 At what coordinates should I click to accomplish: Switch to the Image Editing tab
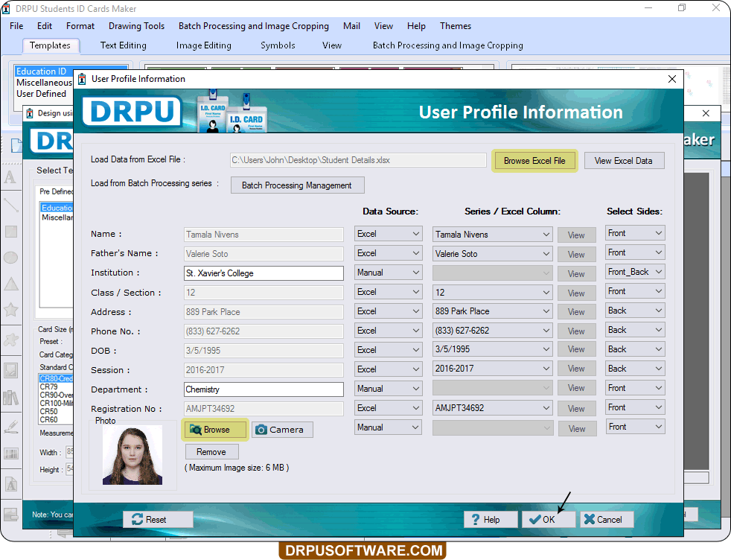coord(204,45)
